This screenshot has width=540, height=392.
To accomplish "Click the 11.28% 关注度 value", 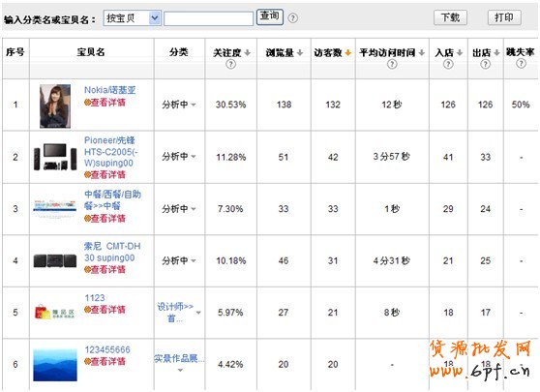I will pyautogui.click(x=230, y=158).
